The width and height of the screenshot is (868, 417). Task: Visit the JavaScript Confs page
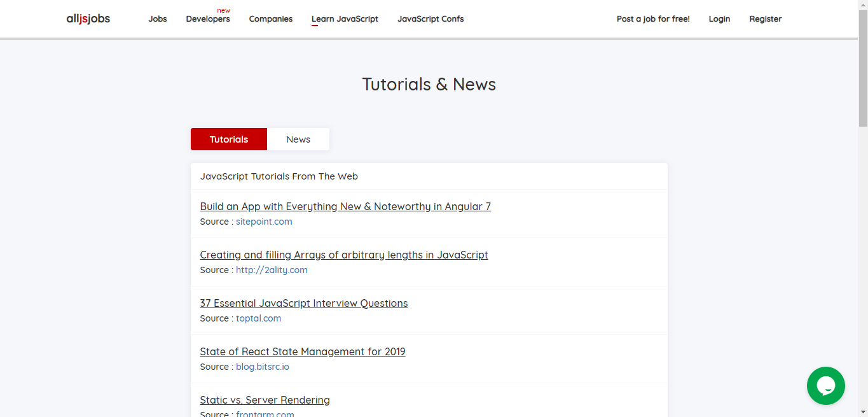tap(431, 18)
